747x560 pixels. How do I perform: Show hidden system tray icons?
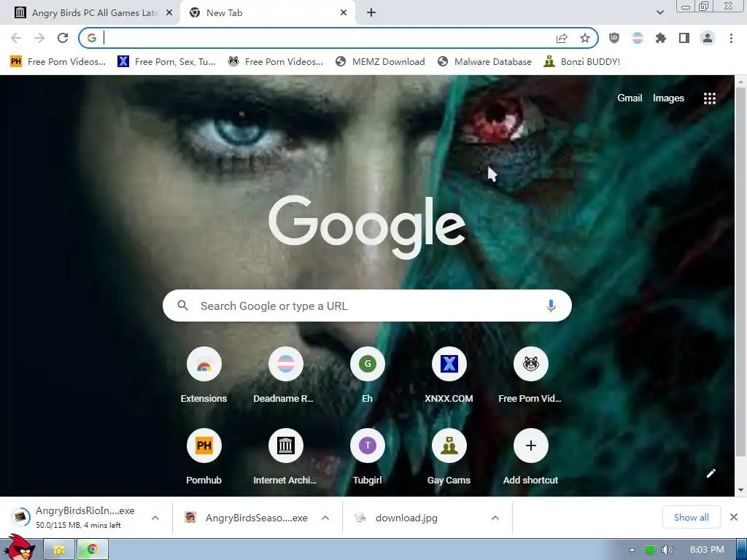(x=632, y=550)
